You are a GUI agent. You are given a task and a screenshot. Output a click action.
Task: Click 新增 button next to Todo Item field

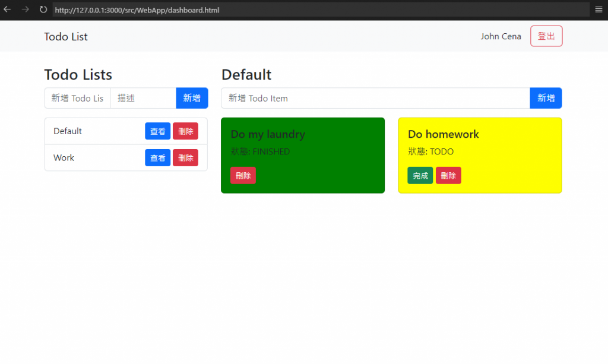coord(546,98)
